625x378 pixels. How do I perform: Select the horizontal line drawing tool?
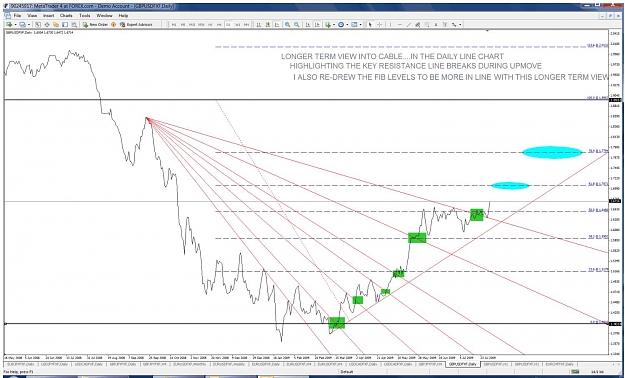tap(399, 24)
